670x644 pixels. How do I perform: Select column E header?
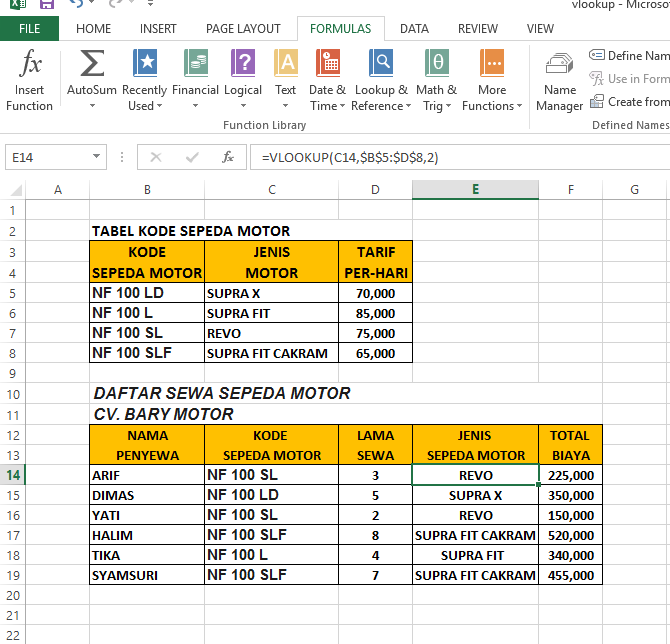click(475, 190)
